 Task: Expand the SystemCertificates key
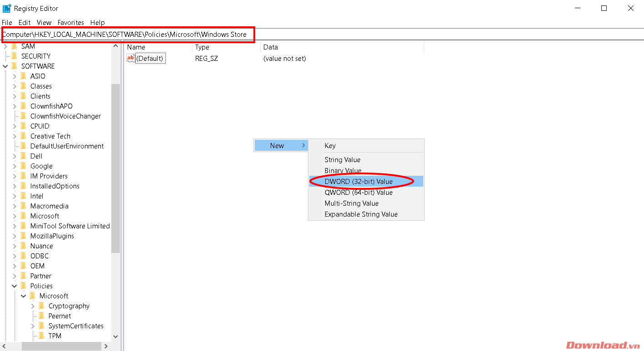[33, 326]
